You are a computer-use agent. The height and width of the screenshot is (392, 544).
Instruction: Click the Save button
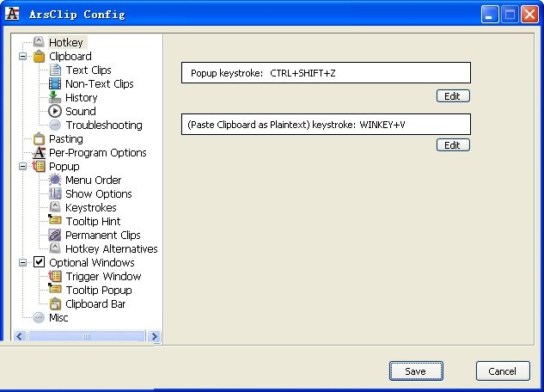click(416, 371)
